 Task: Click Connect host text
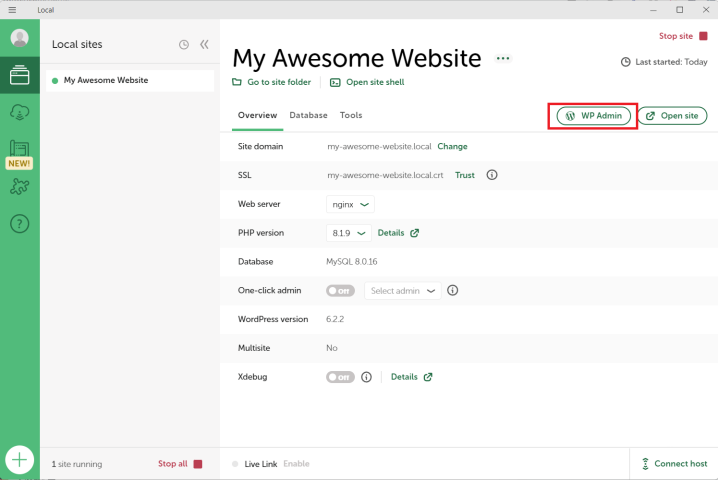(x=680, y=464)
